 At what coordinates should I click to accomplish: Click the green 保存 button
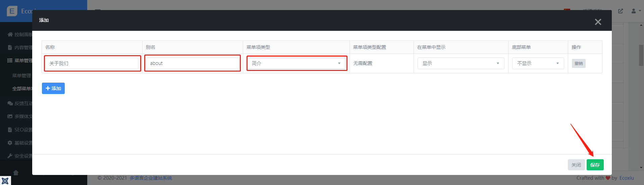(595, 165)
